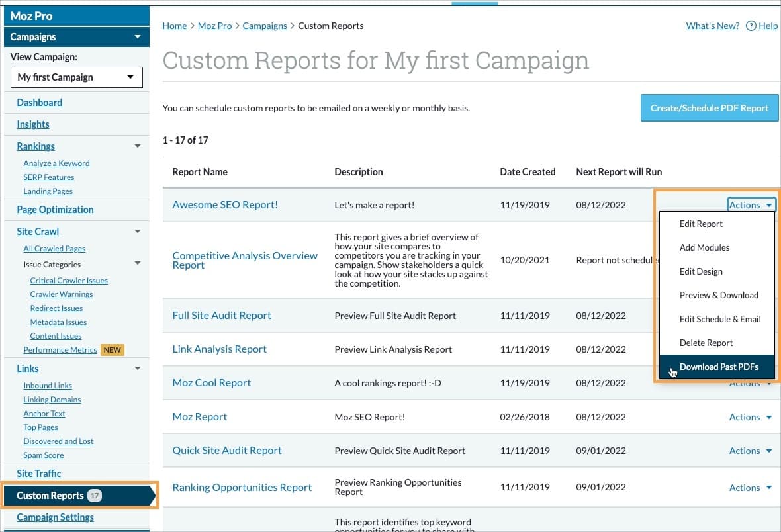Navigate to Dashboard in sidebar

[39, 103]
